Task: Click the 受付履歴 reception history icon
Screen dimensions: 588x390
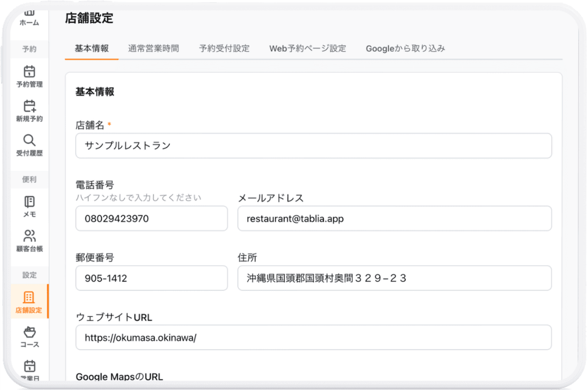Action: [x=29, y=143]
